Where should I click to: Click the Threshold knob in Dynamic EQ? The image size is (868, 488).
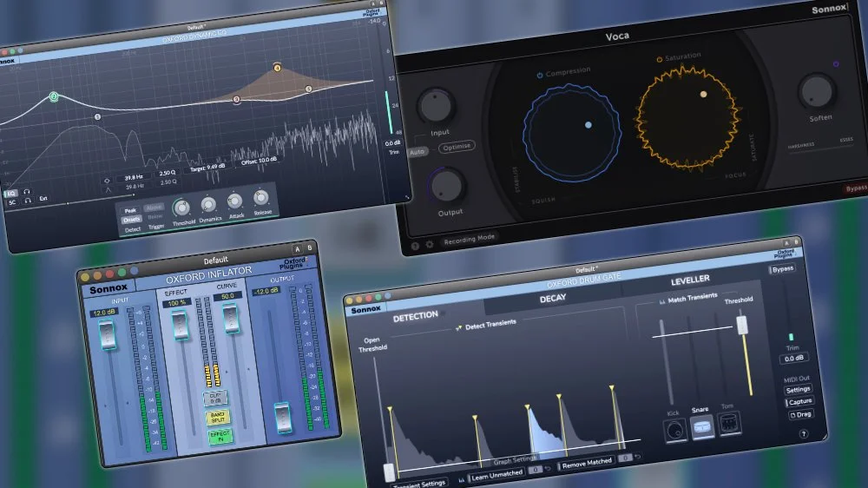(x=181, y=208)
